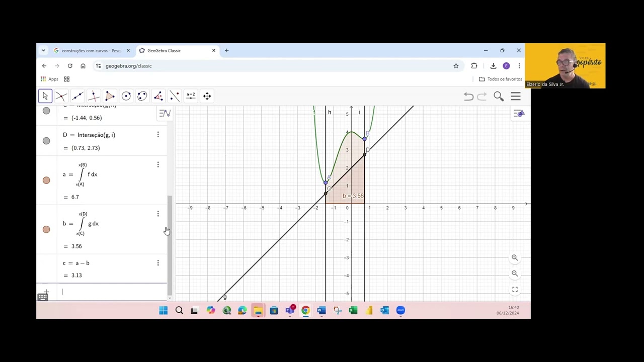Open Windows taskbar search
Screen dimensions: 644x362
tap(179, 311)
